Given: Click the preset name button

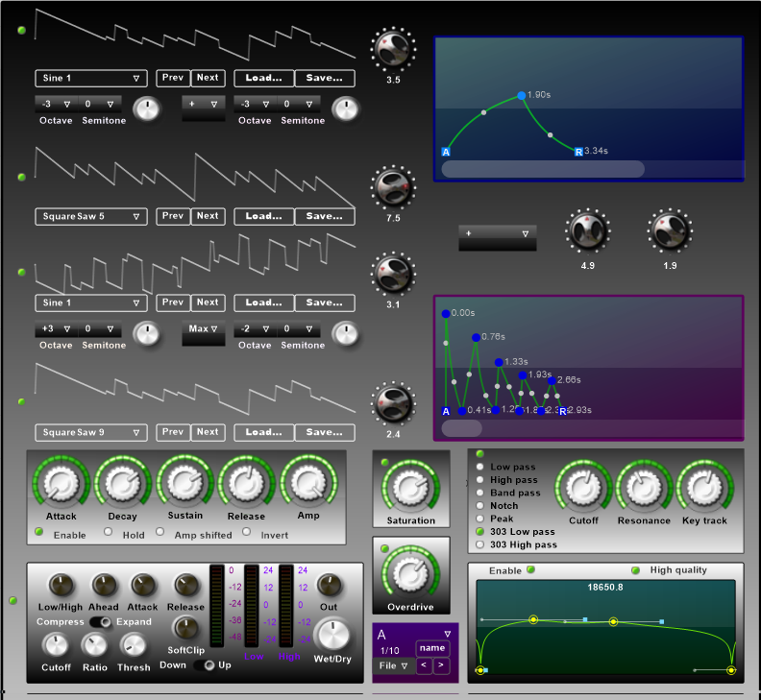Looking at the screenshot, I should coord(432,648).
